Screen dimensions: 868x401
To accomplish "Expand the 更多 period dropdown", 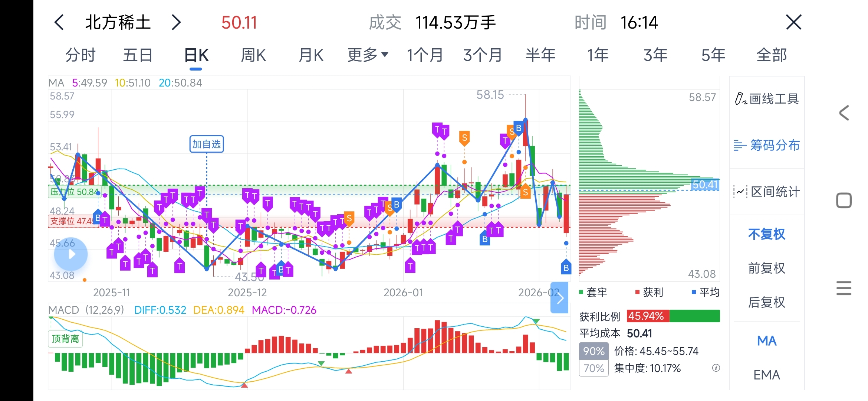I will 368,55.
